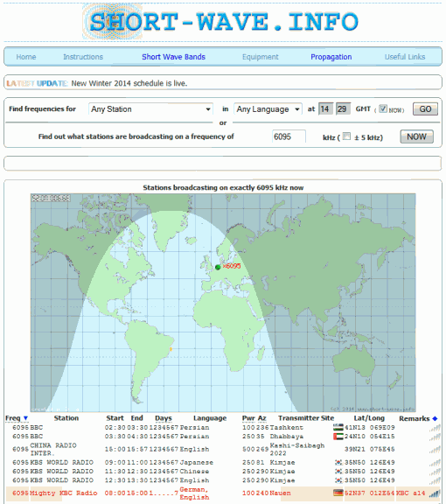
Task: Click the Remarks column header text
Action: [x=415, y=418]
